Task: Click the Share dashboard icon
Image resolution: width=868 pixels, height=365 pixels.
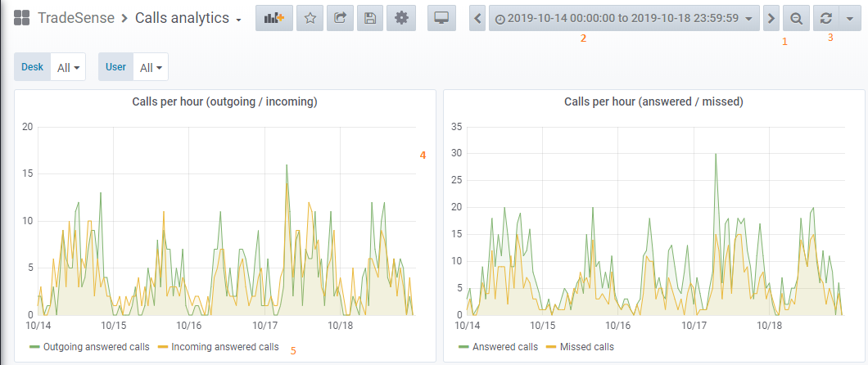Action: pos(340,18)
